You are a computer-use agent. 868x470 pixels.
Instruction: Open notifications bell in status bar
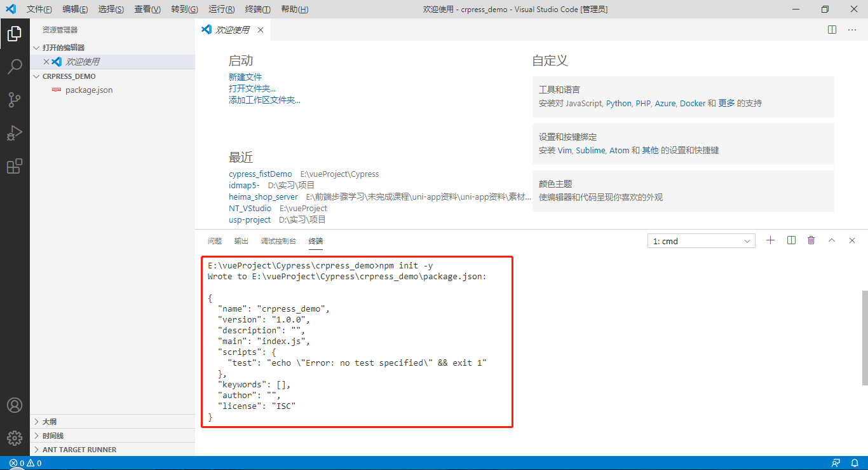855,463
